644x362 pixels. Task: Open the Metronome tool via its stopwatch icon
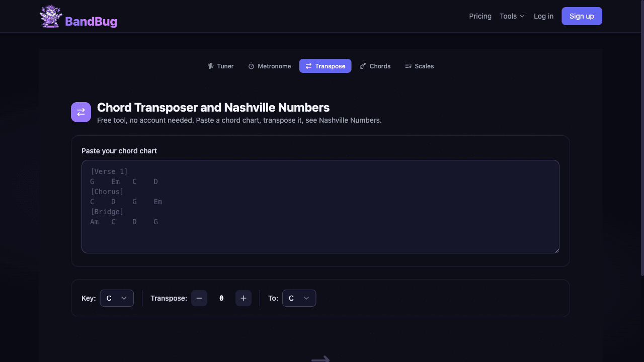(251, 66)
